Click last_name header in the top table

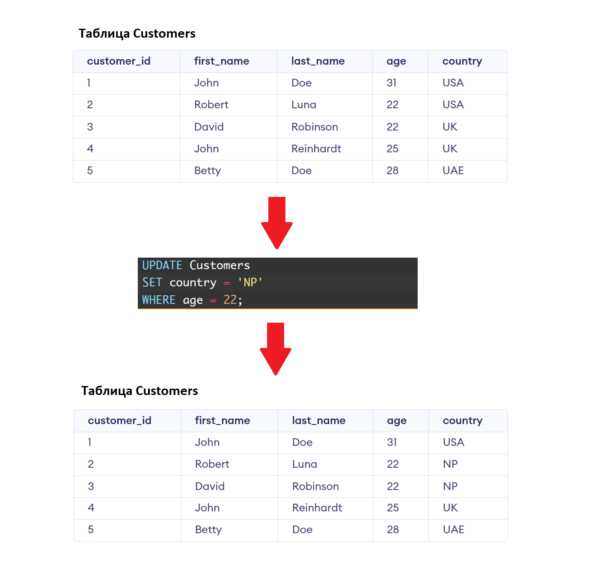[318, 61]
